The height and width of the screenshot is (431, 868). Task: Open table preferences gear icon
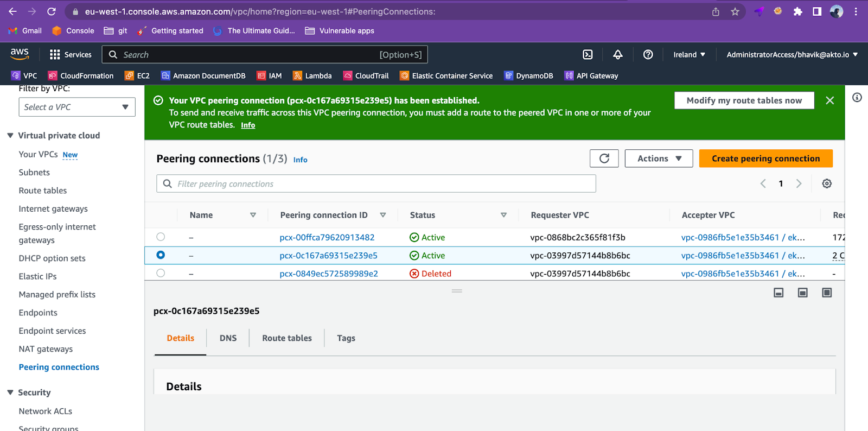click(827, 183)
